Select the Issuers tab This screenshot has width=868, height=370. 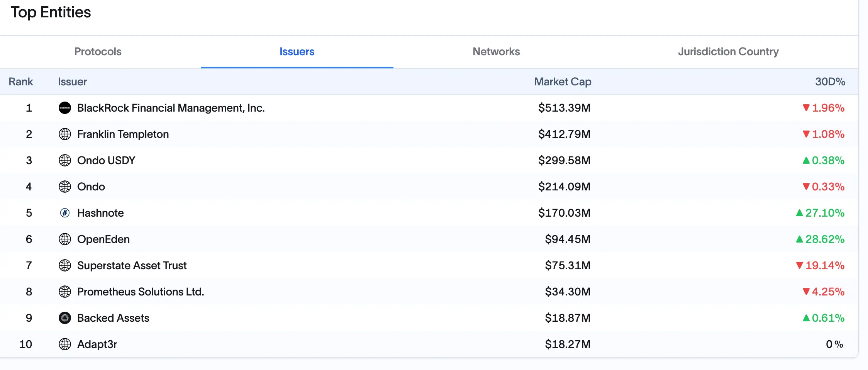(297, 52)
